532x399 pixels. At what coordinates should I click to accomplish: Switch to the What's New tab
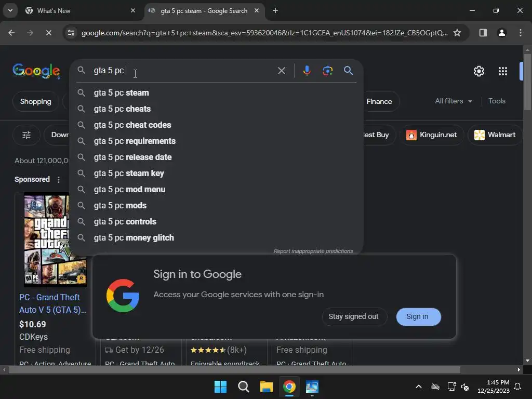(81, 11)
